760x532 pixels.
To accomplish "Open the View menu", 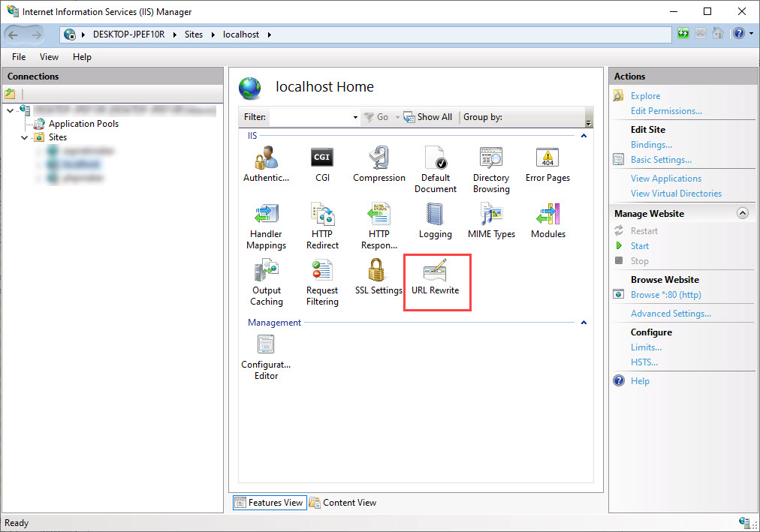I will [49, 57].
